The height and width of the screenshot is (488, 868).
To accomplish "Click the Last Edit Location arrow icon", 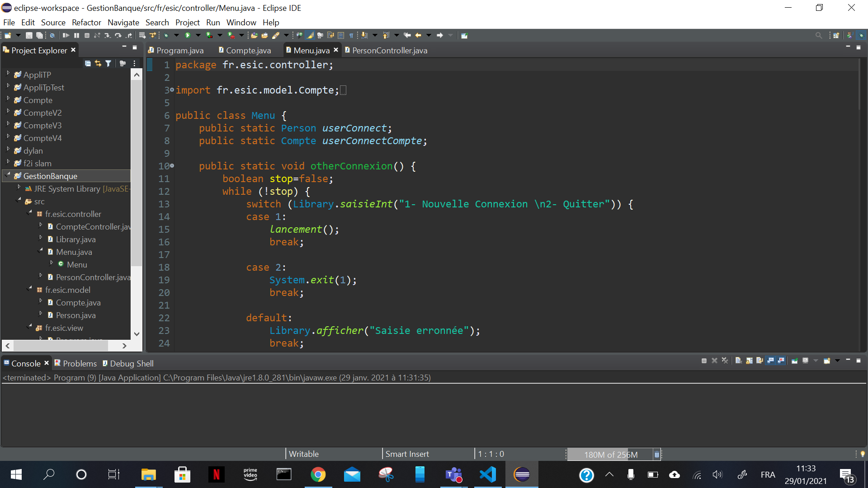I will 407,35.
